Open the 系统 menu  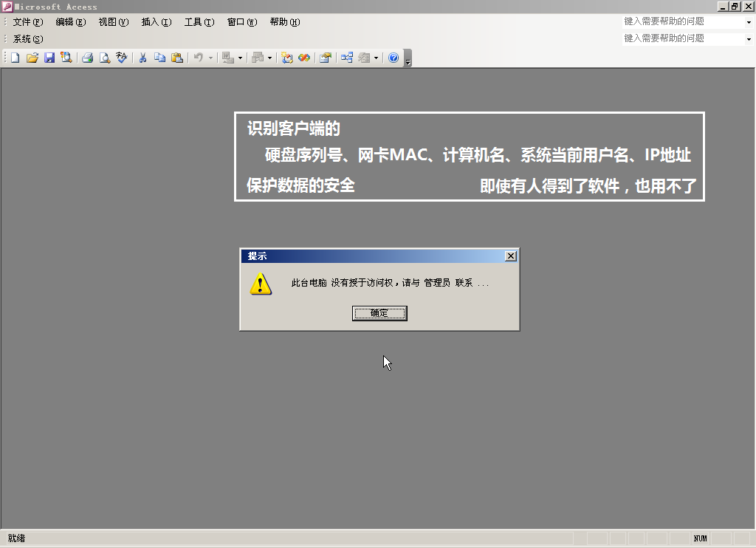pyautogui.click(x=27, y=39)
